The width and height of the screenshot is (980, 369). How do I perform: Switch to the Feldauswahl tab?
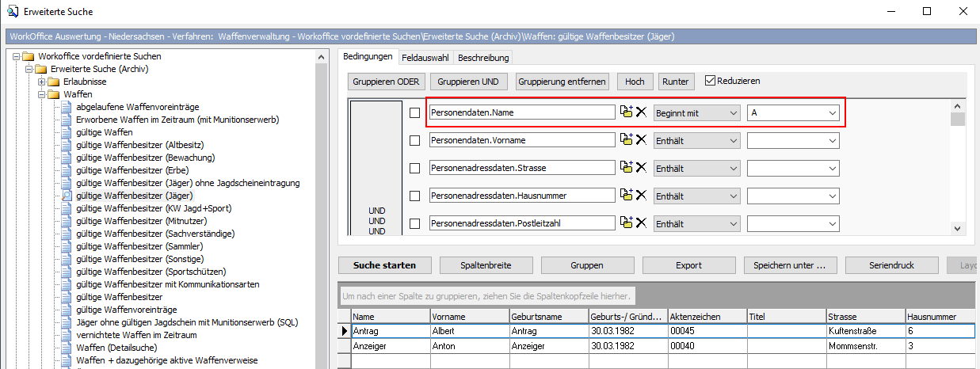coord(425,58)
